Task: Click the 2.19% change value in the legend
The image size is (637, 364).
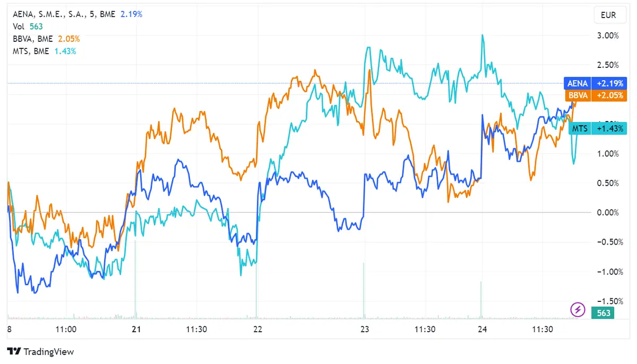Action: click(131, 14)
